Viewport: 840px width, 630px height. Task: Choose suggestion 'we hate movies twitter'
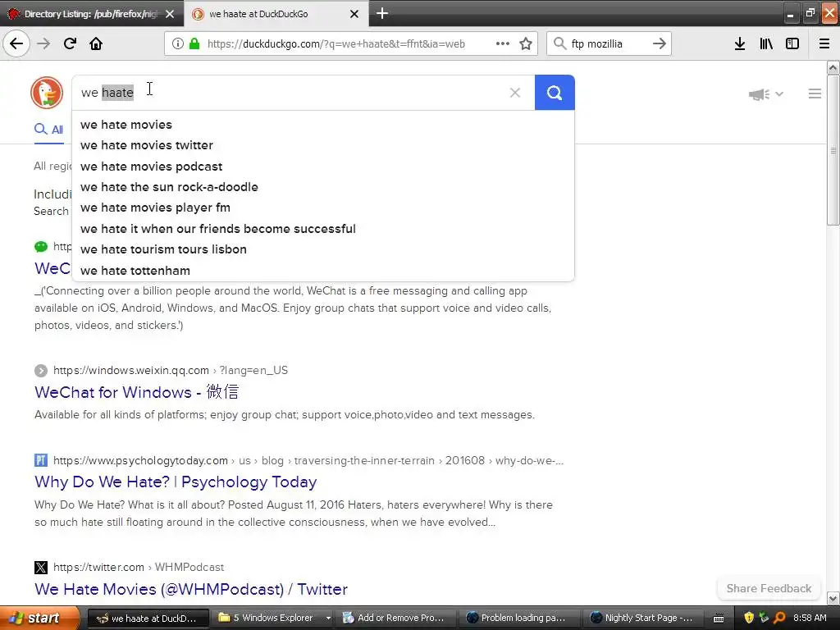323,145
